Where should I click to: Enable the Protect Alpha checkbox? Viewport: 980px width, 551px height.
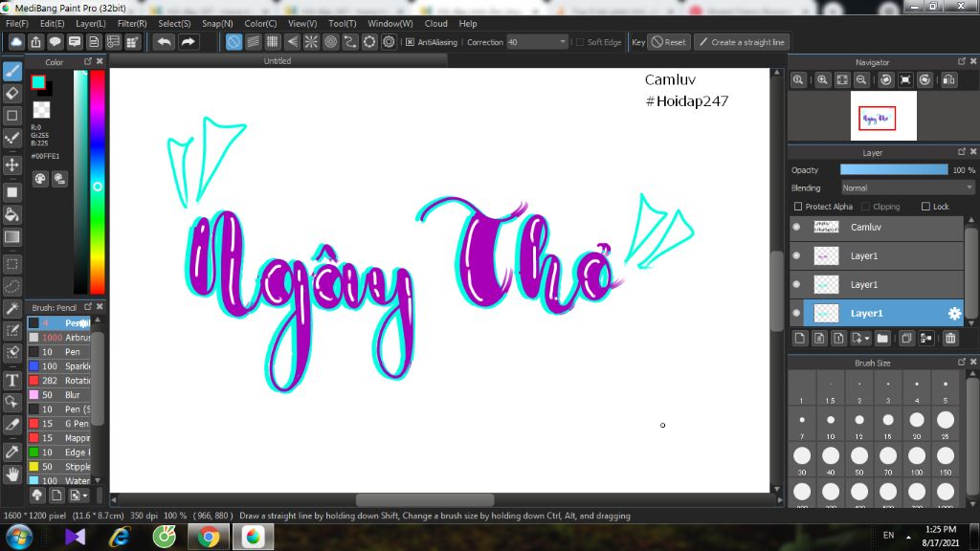pos(797,207)
